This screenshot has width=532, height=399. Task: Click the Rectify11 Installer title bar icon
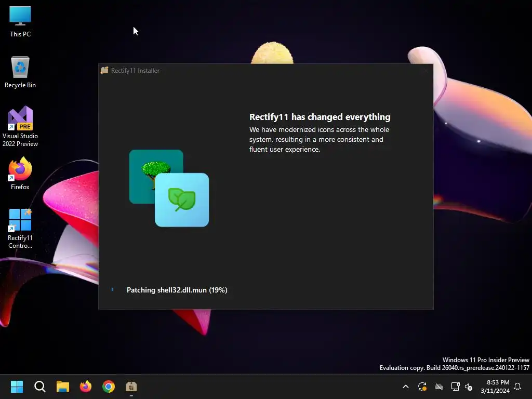pos(104,70)
